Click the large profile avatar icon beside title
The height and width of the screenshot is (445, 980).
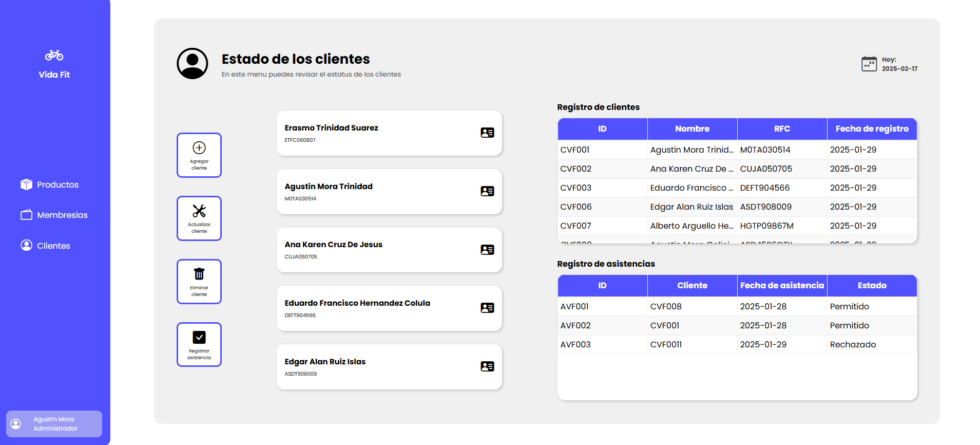click(x=193, y=64)
